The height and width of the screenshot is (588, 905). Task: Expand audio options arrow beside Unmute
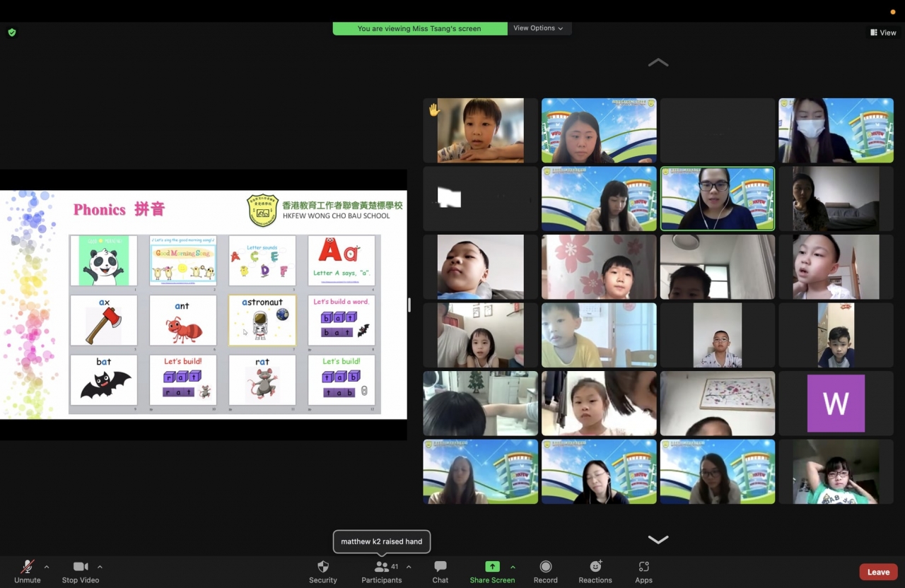[x=47, y=567]
